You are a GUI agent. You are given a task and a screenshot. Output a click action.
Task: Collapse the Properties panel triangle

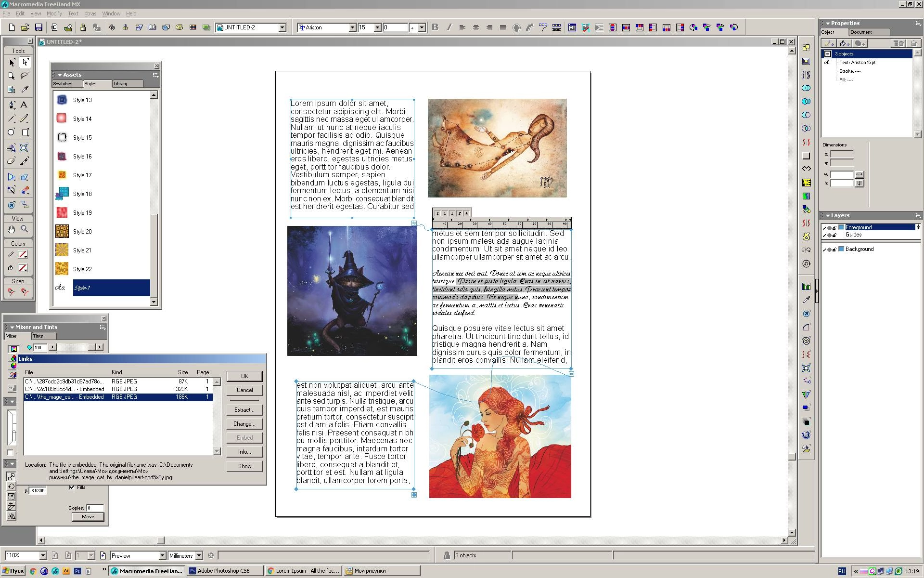(x=828, y=23)
